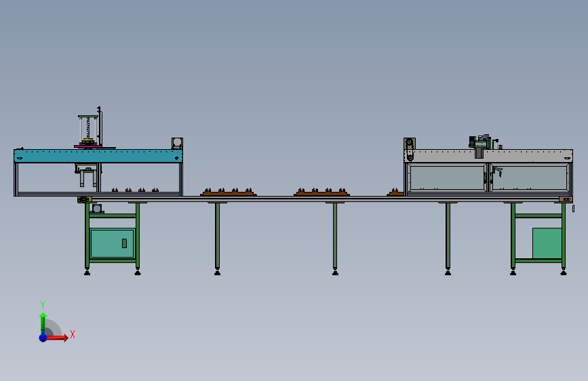Click the blue Z axis ball of the triad
Viewport: 588px width, 381px height.
coord(43,338)
